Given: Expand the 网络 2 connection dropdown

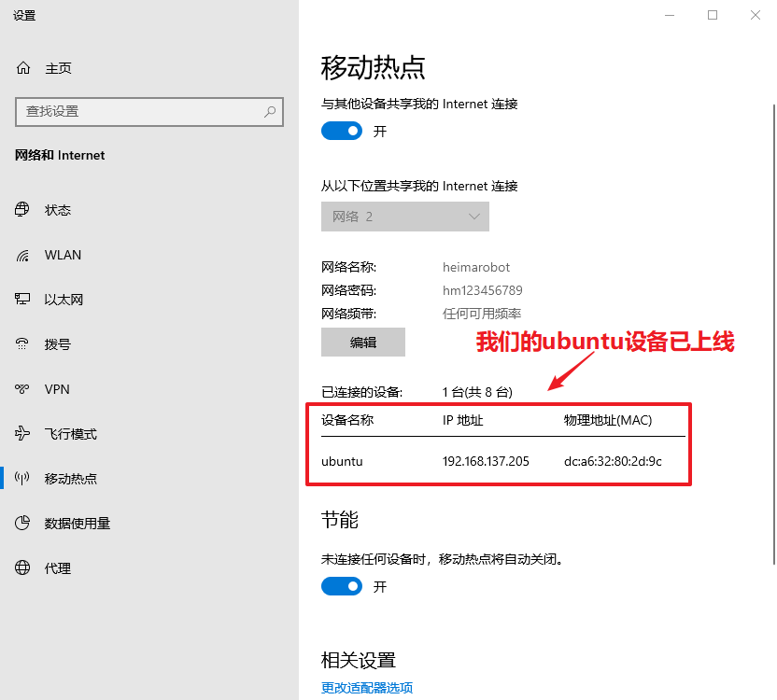Looking at the screenshot, I should pos(404,217).
